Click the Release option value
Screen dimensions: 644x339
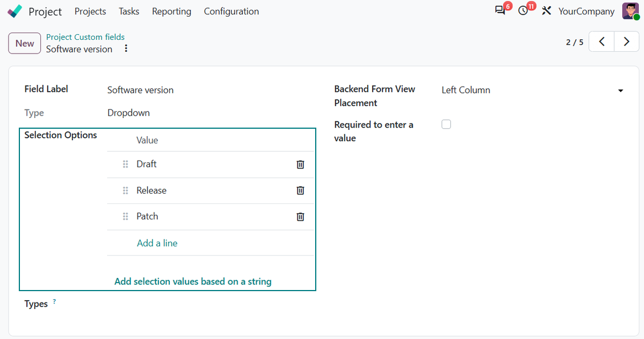pyautogui.click(x=152, y=190)
